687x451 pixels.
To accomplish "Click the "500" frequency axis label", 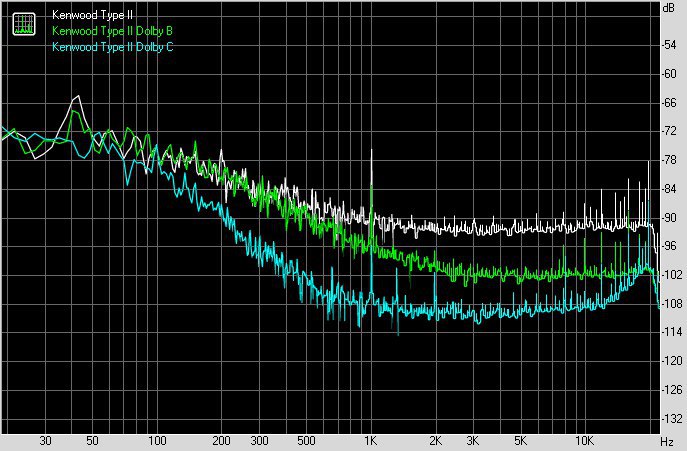I will coord(306,440).
